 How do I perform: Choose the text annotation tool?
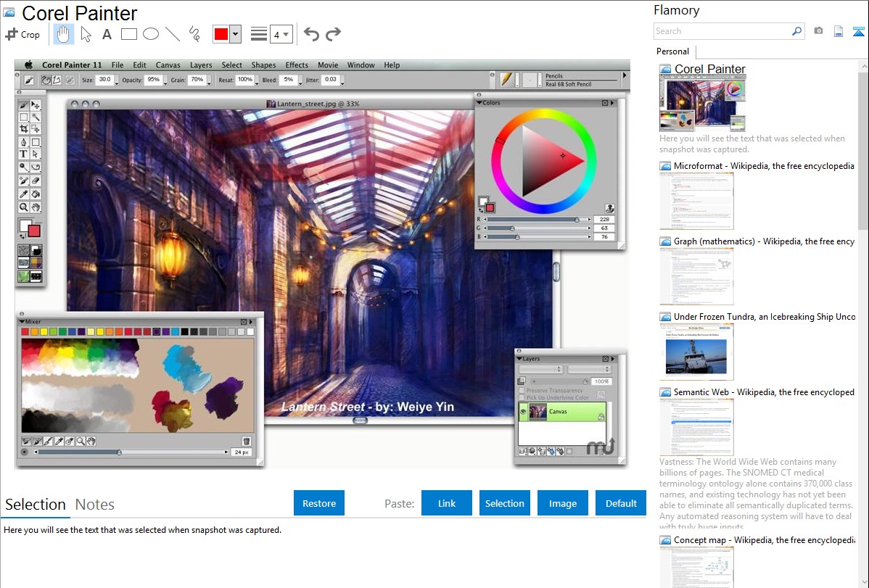pos(107,34)
